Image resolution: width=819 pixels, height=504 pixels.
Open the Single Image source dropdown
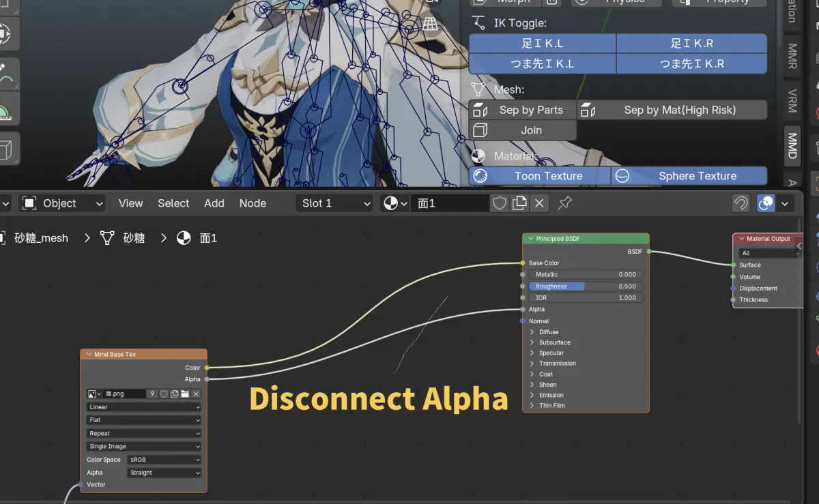[x=144, y=447]
